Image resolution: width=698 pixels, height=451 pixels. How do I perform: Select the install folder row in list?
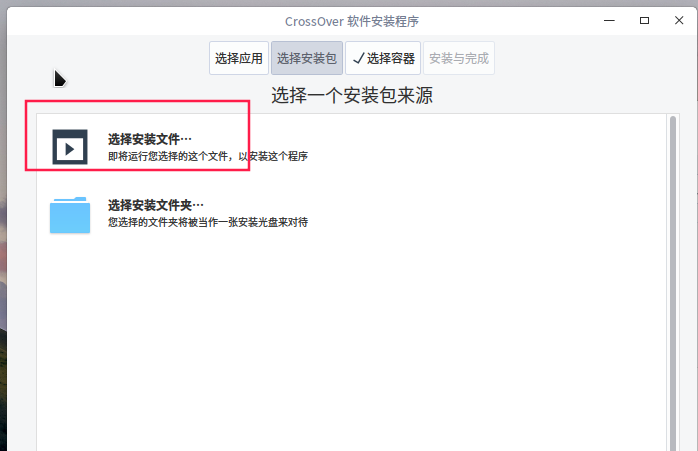click(352, 215)
